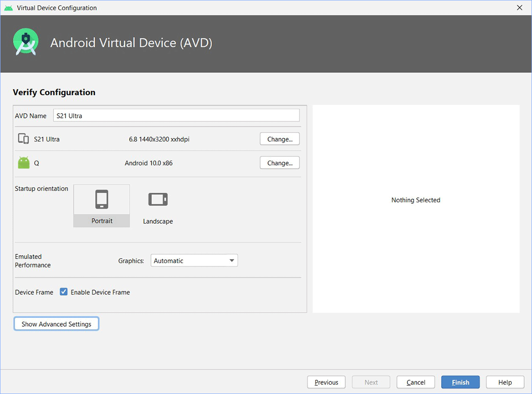Screen dimensions: 532x394
Task: Select Landscape startup orientation
Action: tap(158, 207)
